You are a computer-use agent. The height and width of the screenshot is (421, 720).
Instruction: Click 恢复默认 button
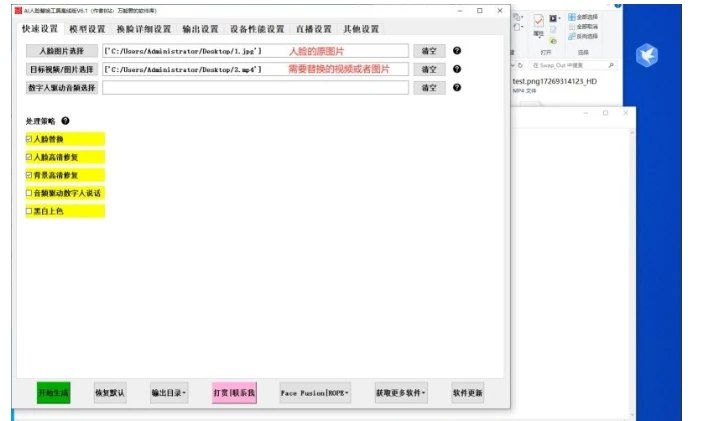110,393
